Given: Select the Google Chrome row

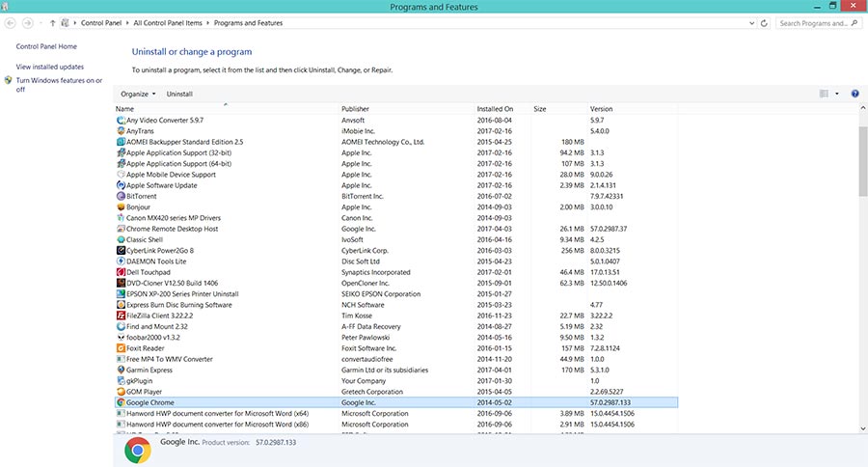Looking at the screenshot, I should pos(396,402).
